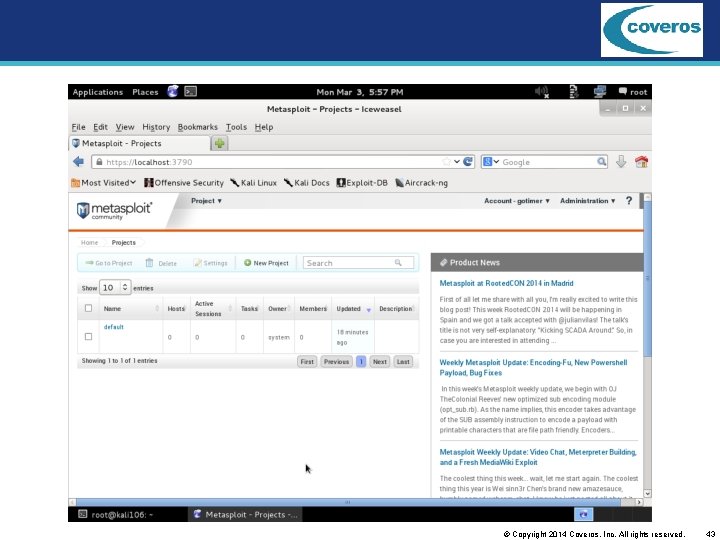Open Weekly Metasploit Update: Encoding-Fu article
Viewport: 720px width, 540px height.
click(533, 367)
